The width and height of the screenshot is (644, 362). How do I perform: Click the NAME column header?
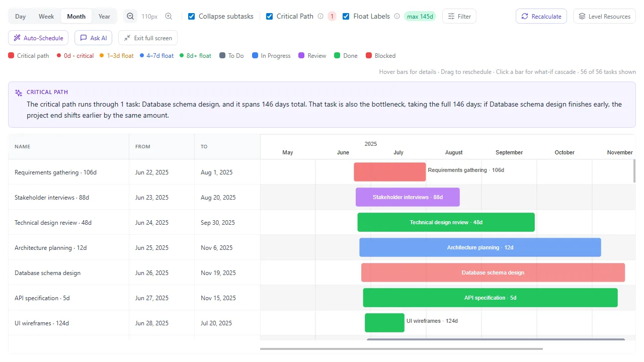(68, 147)
